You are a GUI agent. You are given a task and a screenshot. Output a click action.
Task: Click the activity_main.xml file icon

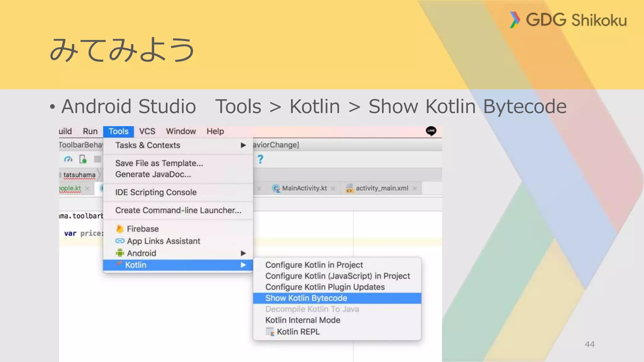pyautogui.click(x=349, y=189)
